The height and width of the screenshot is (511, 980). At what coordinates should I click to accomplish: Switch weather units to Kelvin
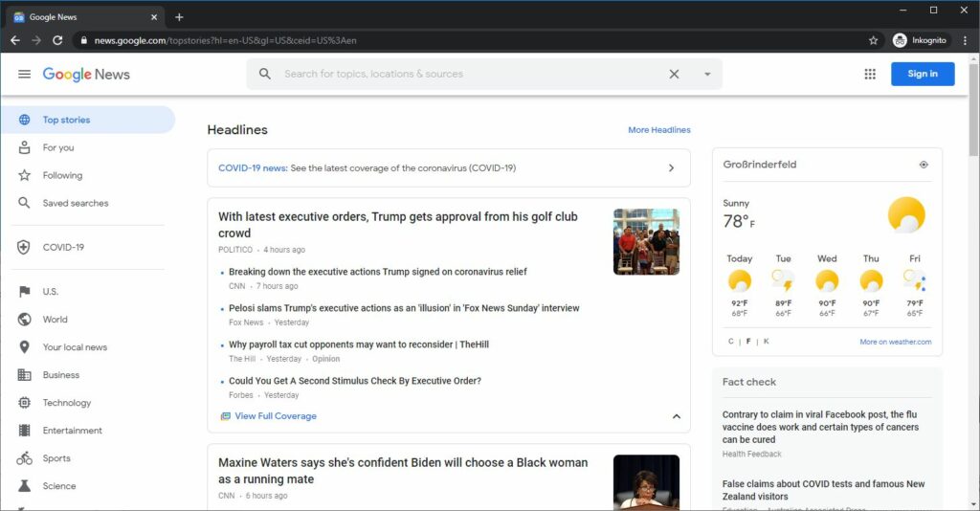(767, 341)
